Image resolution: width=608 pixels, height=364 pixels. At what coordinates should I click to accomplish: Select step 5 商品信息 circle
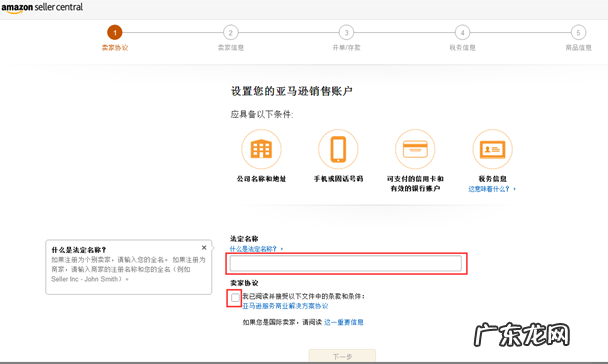pos(578,33)
